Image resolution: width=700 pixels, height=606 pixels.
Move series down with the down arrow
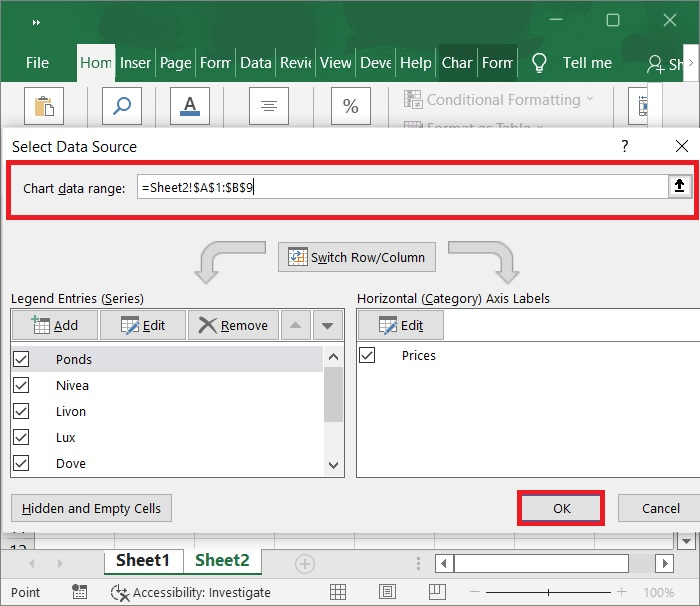pos(326,325)
